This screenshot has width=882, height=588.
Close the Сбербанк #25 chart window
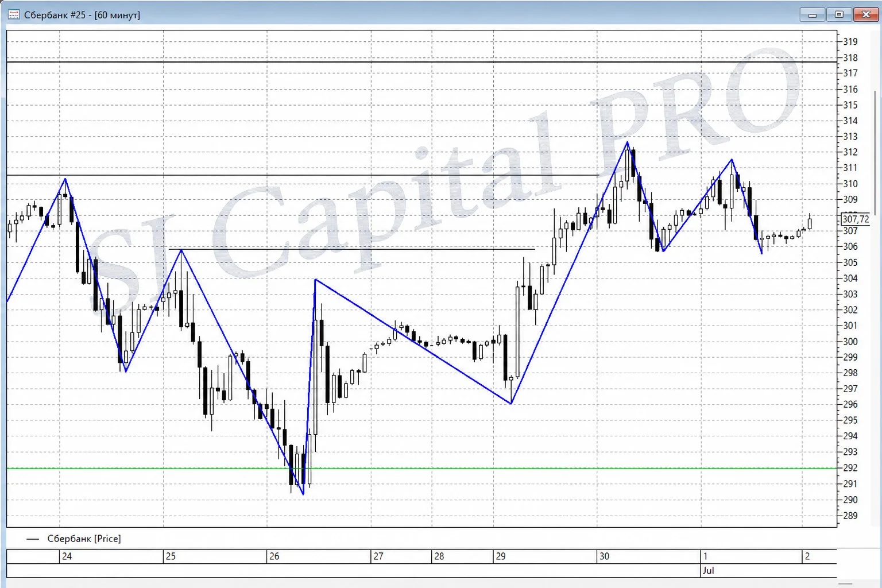[x=866, y=15]
